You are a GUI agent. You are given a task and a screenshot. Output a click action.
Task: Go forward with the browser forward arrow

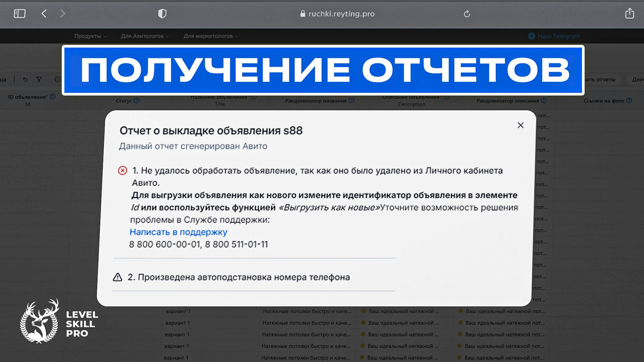(x=62, y=14)
